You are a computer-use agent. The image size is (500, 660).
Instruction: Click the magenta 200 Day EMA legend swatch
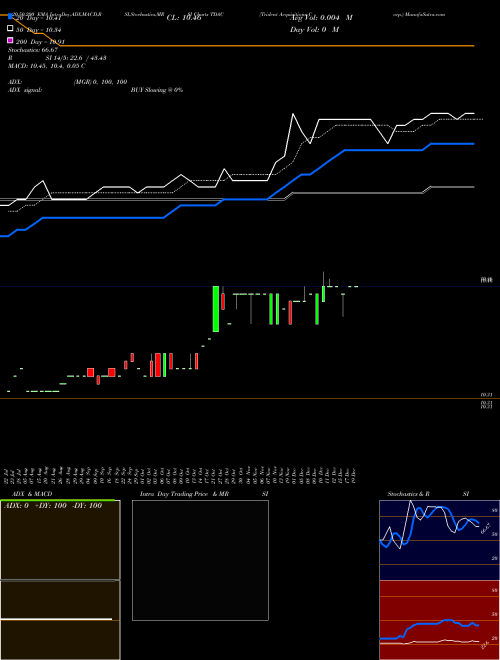[10, 40]
